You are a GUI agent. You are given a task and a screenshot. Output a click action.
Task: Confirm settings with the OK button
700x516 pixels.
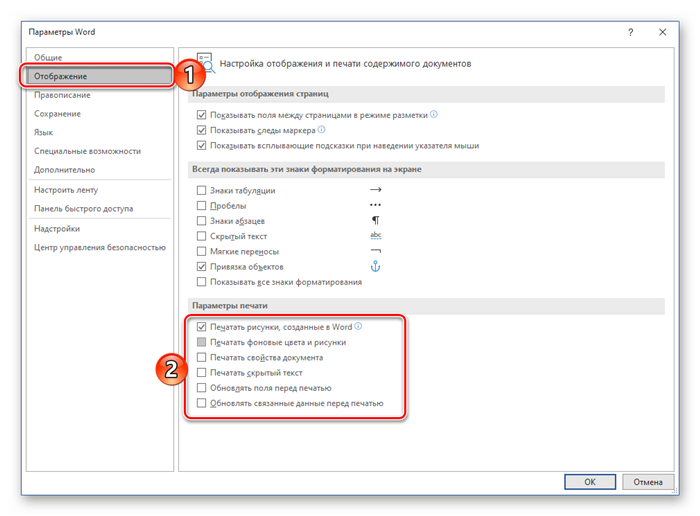coord(590,481)
